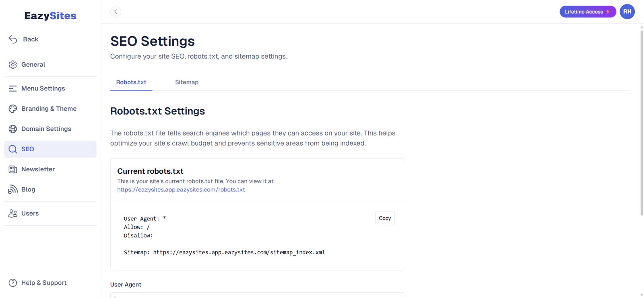The width and height of the screenshot is (644, 298).
Task: Click the Back arrow icon in sidebar
Action: [x=13, y=39]
